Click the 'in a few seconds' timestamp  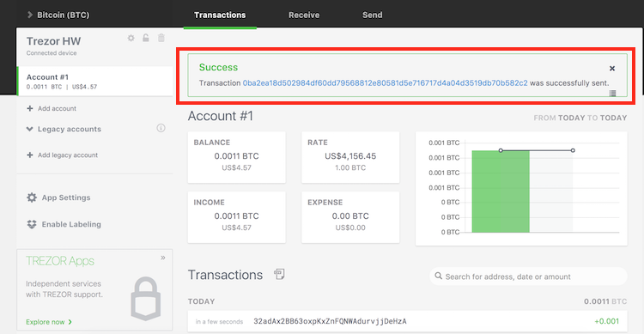pyautogui.click(x=219, y=322)
